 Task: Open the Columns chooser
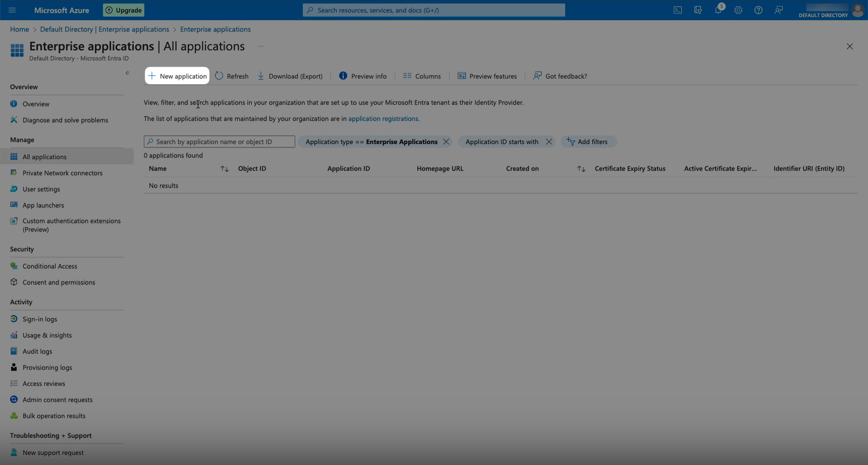(422, 76)
